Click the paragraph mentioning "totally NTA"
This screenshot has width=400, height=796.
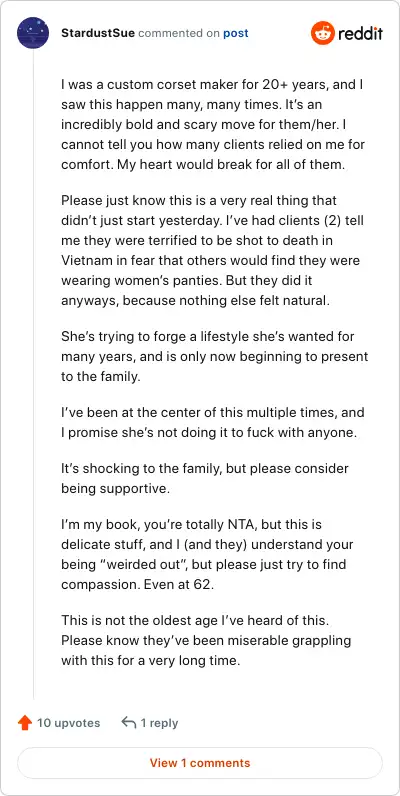click(208, 554)
